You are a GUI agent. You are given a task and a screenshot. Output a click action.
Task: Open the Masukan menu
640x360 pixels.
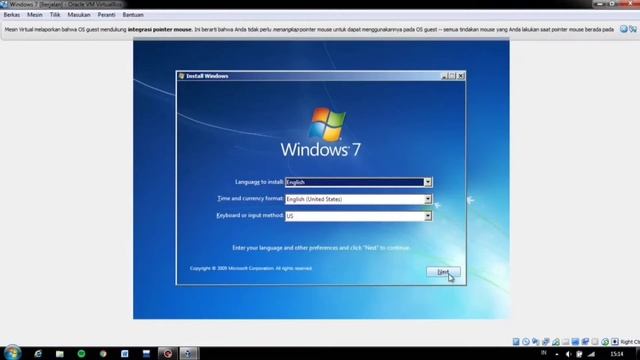[79, 15]
